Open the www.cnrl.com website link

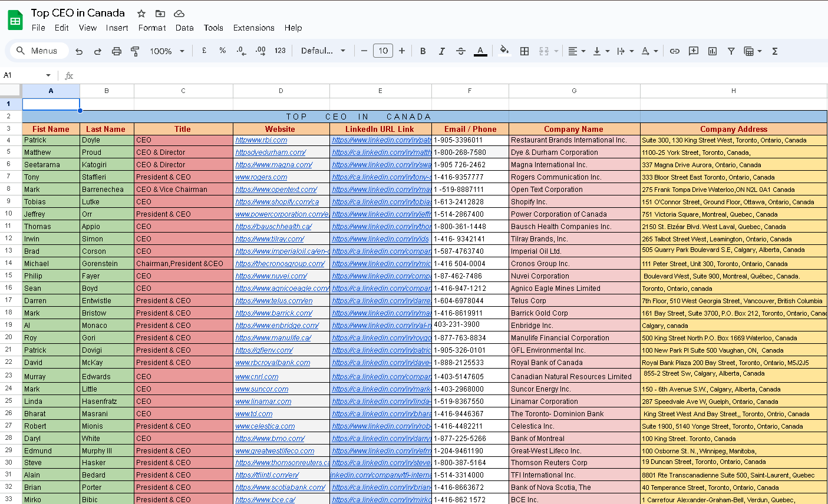coord(256,377)
